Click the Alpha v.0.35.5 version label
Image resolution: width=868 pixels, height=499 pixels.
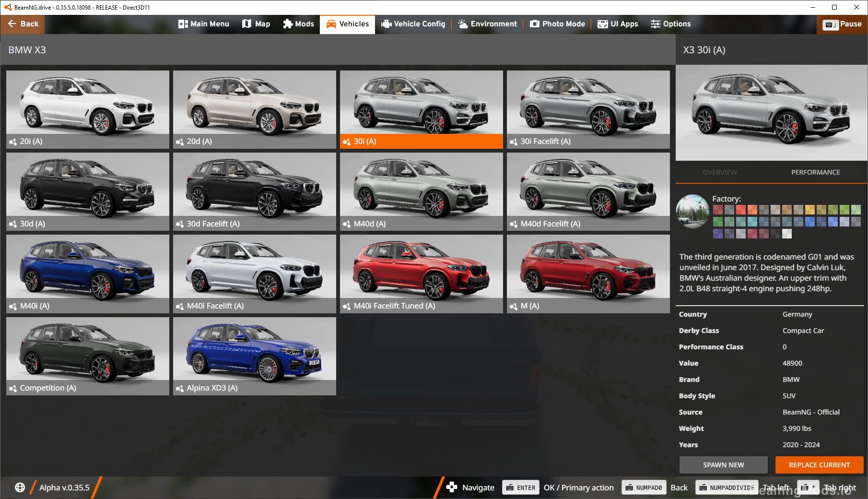(x=64, y=487)
